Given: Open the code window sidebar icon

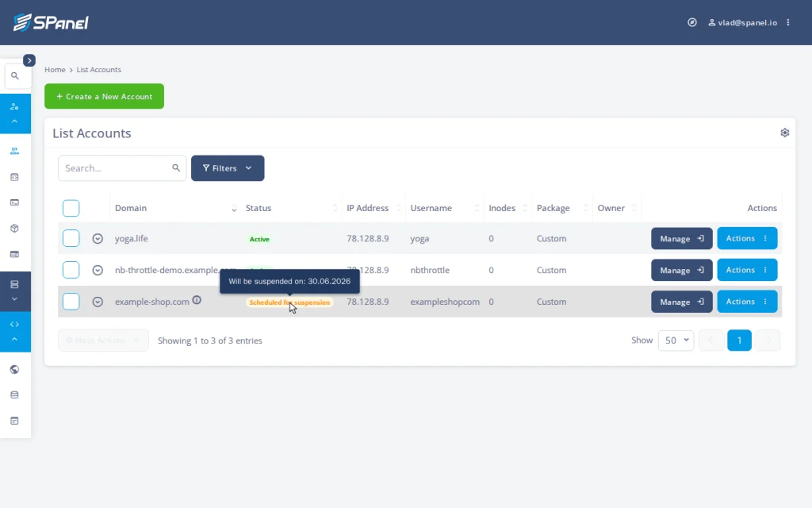Looking at the screenshot, I should pyautogui.click(x=14, y=177).
